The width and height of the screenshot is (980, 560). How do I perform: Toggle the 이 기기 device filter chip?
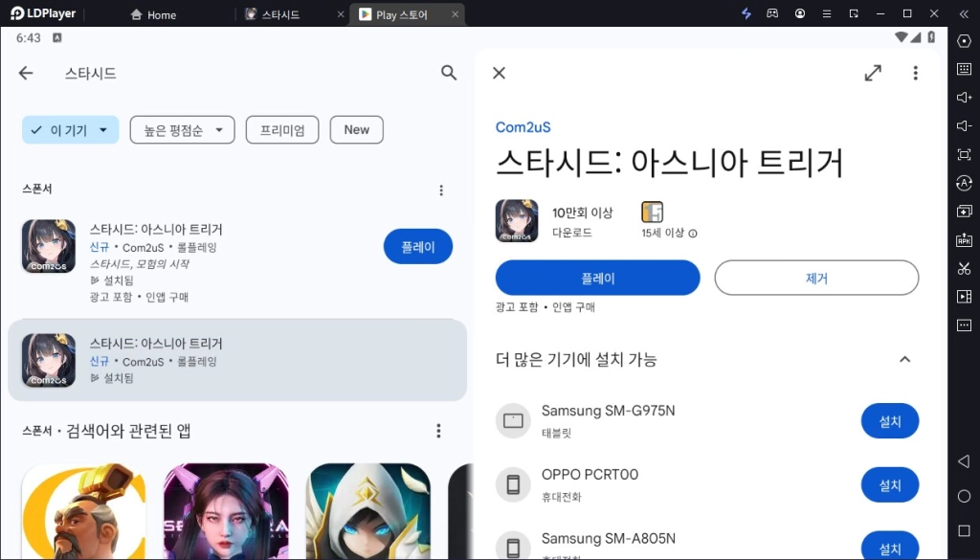tap(71, 130)
